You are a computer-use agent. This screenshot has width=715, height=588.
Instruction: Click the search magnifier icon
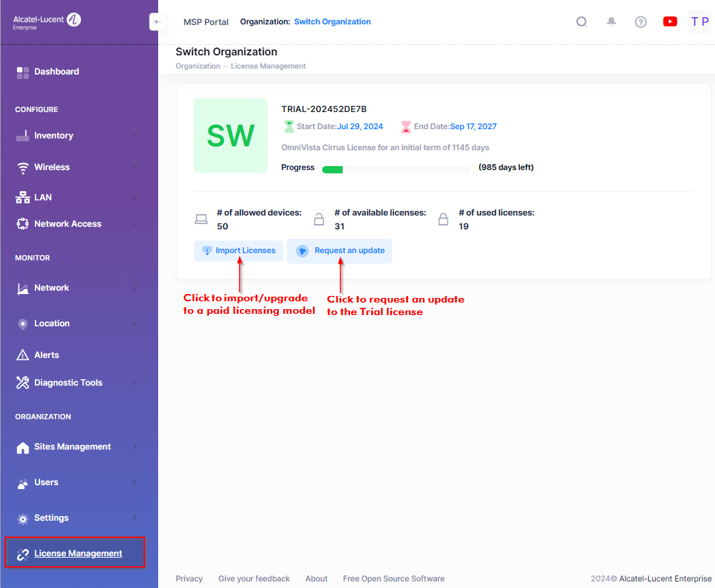pyautogui.click(x=581, y=22)
